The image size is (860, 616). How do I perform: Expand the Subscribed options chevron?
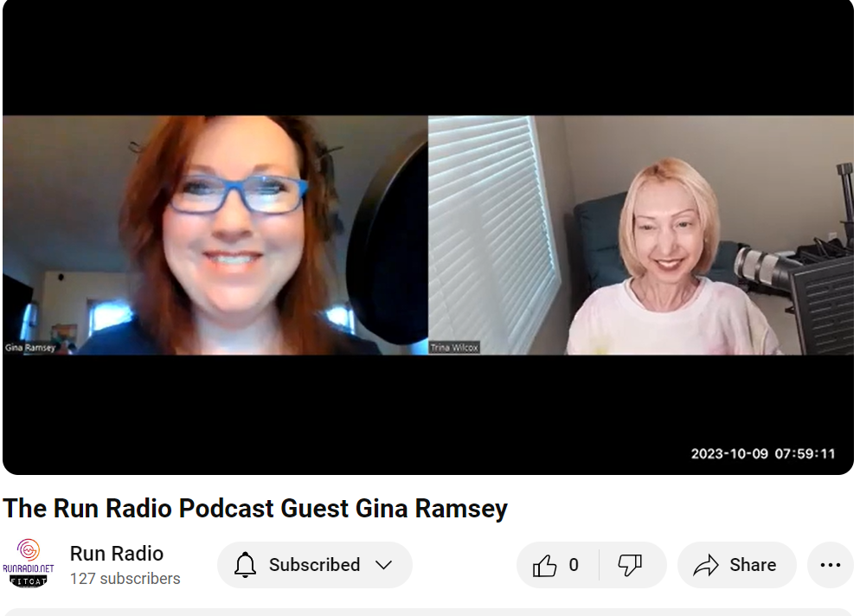tap(383, 565)
